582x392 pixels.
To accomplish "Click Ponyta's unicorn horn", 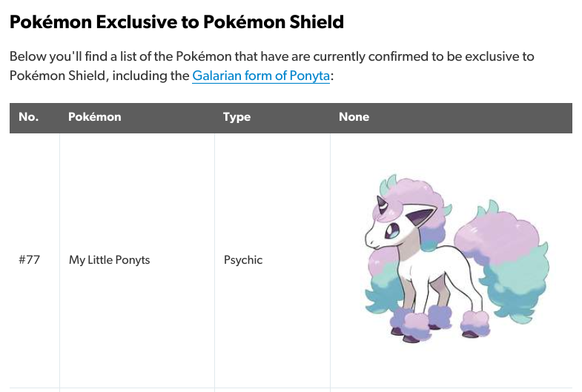I will [x=383, y=205].
